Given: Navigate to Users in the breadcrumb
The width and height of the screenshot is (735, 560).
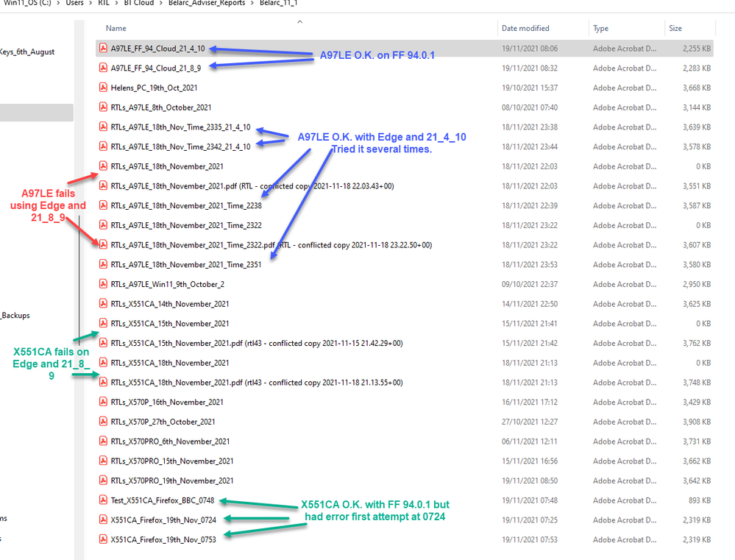Looking at the screenshot, I should pyautogui.click(x=75, y=4).
